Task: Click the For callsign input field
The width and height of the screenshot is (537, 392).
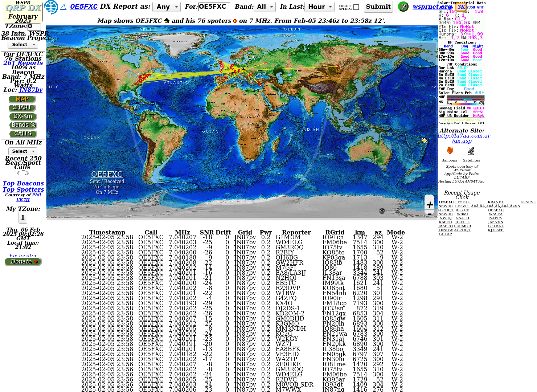Action: [x=214, y=7]
